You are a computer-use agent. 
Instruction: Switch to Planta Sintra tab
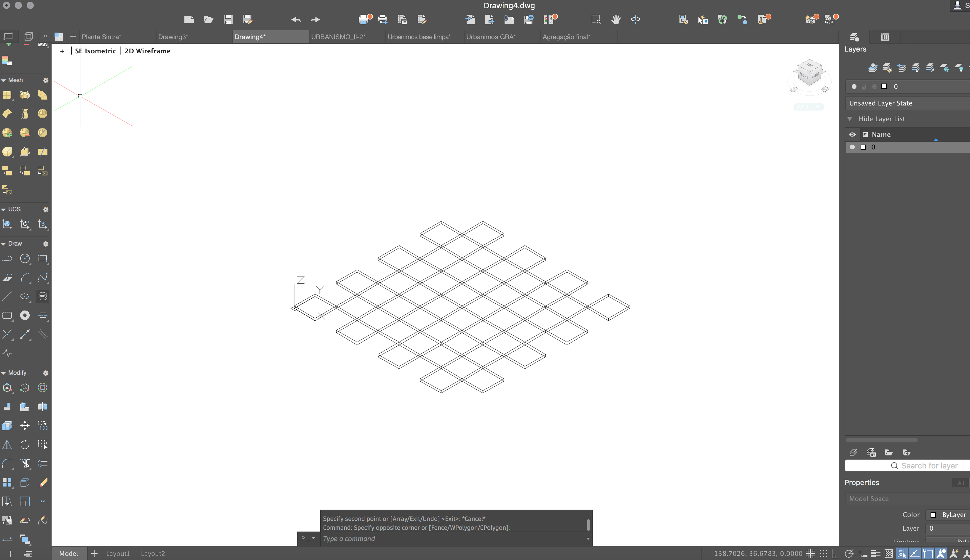tap(101, 36)
